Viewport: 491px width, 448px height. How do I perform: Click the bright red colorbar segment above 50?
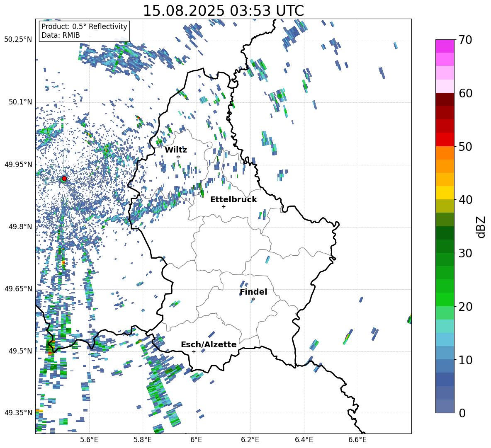[445, 140]
